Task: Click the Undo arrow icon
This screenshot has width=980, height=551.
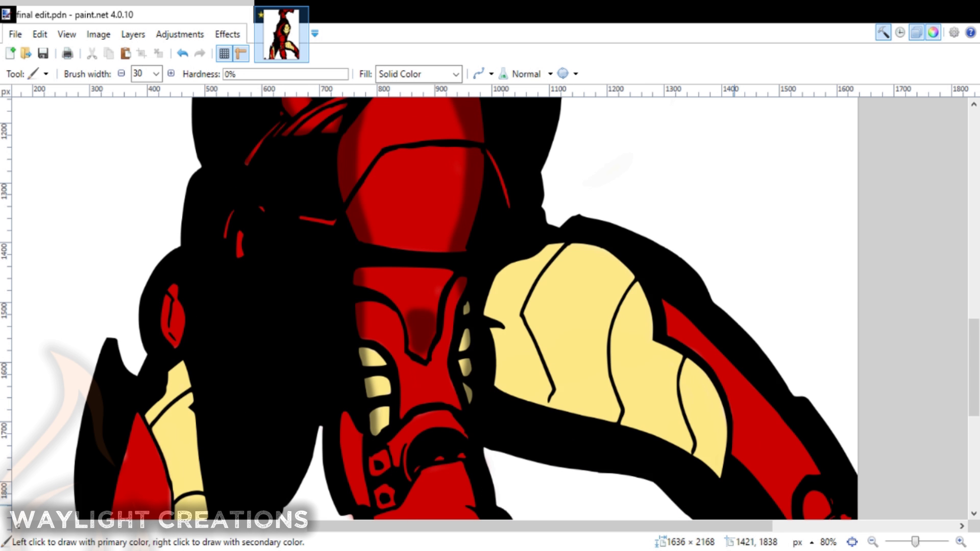Action: coord(182,53)
